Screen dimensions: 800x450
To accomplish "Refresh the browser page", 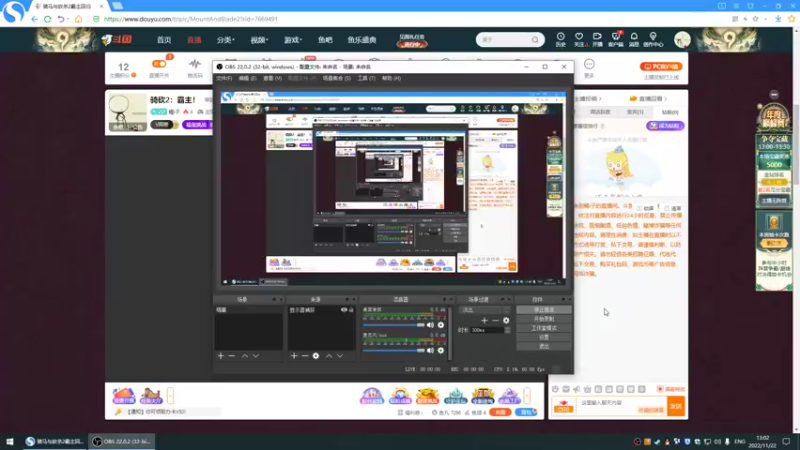I will tap(47, 19).
